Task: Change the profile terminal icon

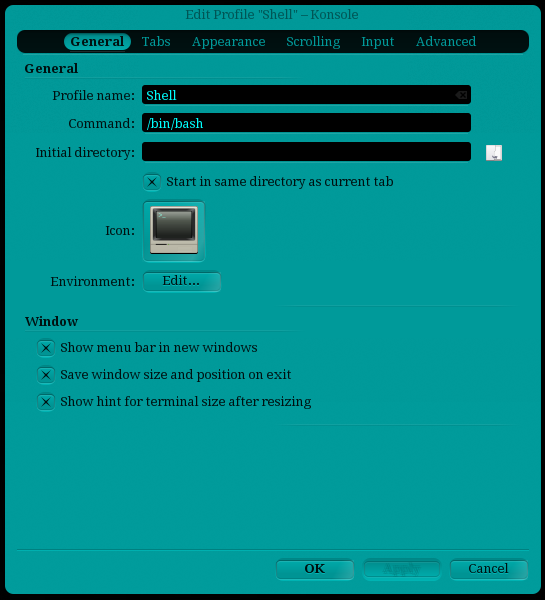Action: [x=174, y=231]
